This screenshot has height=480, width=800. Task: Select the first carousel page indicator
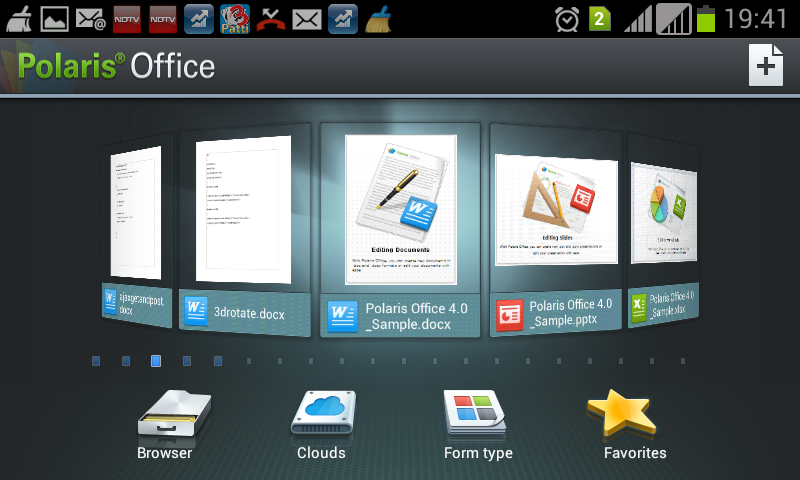(95, 361)
